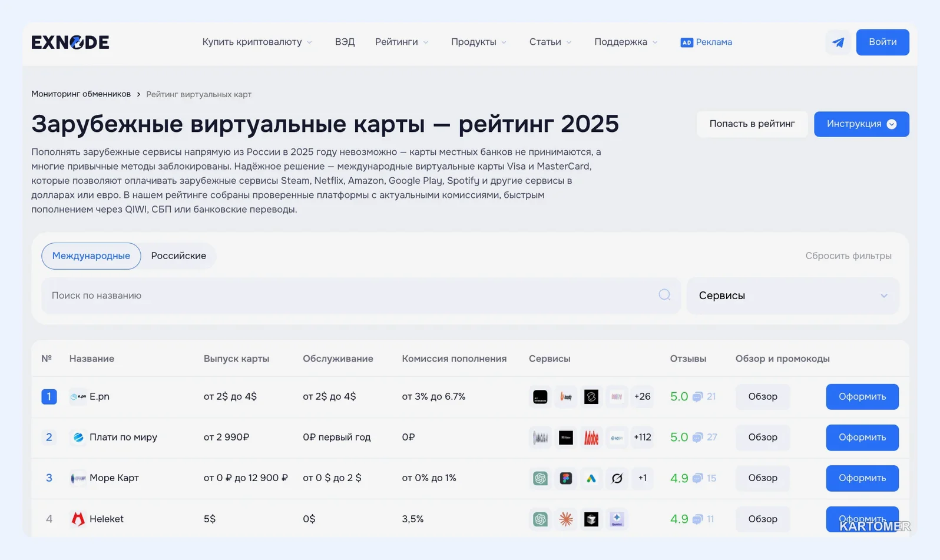Expand the Статьи dropdown menu
940x560 pixels.
550,42
